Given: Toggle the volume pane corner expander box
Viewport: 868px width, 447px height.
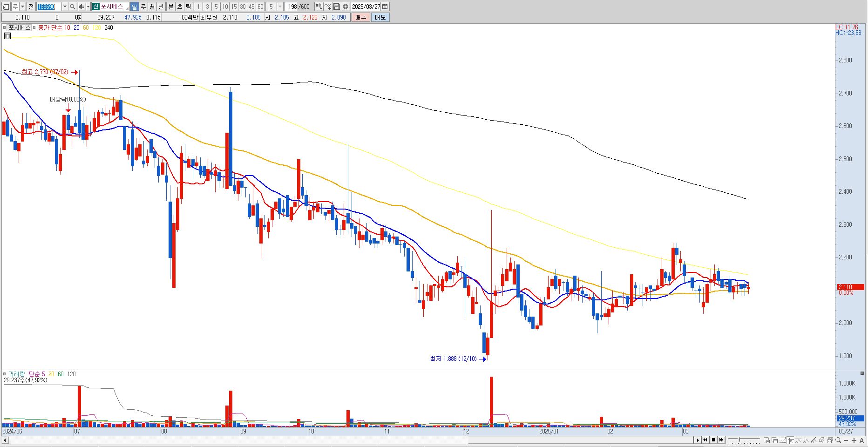Looking at the screenshot, I should pyautogui.click(x=862, y=373).
